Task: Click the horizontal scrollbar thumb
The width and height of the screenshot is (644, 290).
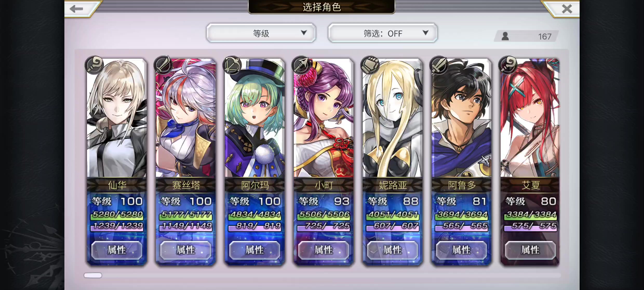Action: [93, 275]
